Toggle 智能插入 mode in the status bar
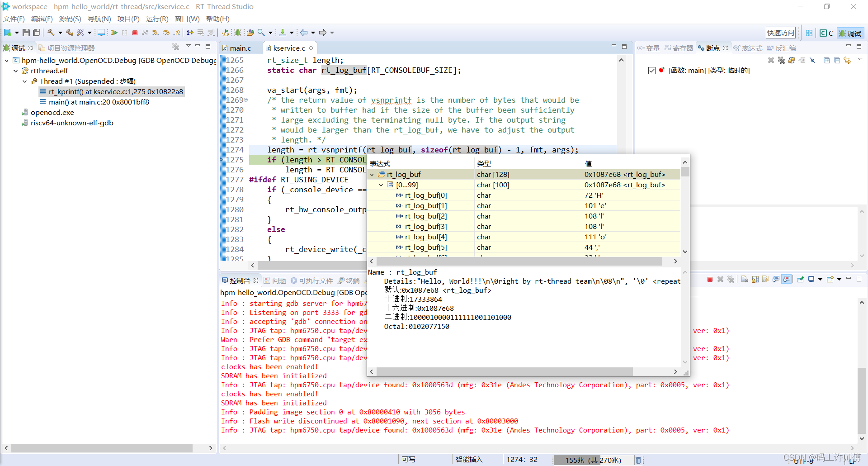Viewport: 868px width, 466px height. click(x=470, y=460)
